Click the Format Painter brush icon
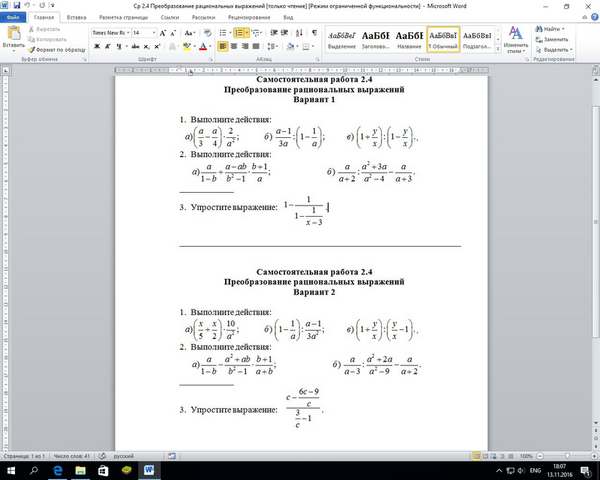The image size is (600, 480). click(31, 50)
